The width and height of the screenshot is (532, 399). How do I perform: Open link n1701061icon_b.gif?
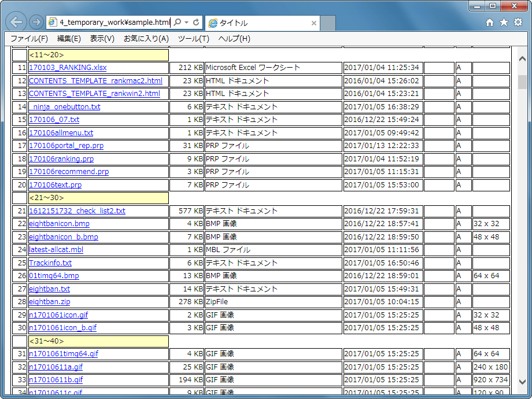pos(63,328)
